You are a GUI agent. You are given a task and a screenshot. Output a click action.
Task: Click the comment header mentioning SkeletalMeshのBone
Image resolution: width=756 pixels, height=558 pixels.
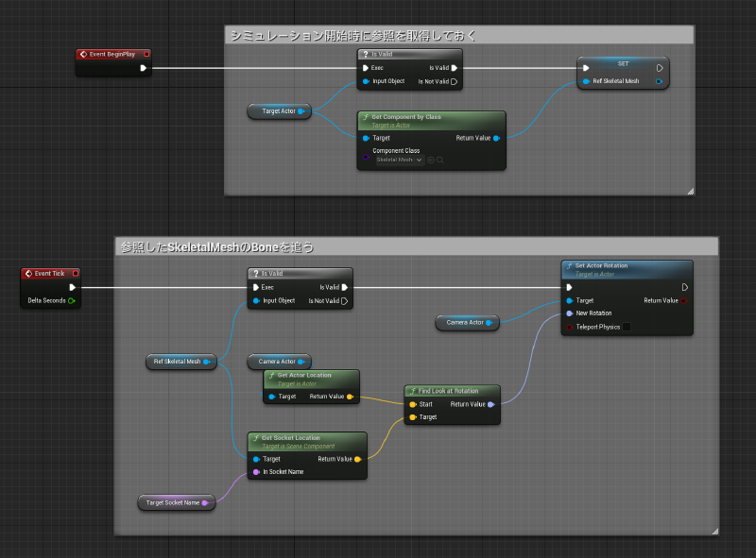[x=417, y=247]
